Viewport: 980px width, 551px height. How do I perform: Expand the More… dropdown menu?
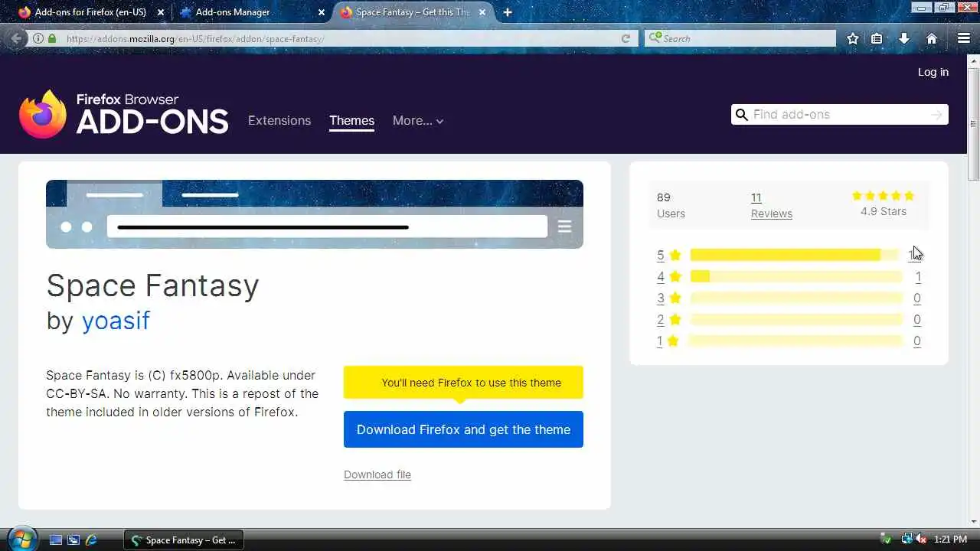pos(418,121)
